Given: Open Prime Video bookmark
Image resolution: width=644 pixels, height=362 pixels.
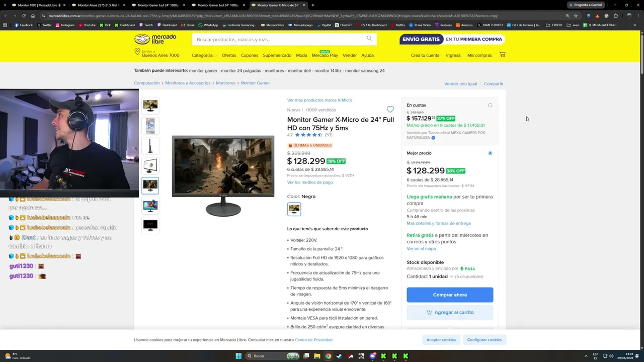Looking at the screenshot, I should point(420,25).
